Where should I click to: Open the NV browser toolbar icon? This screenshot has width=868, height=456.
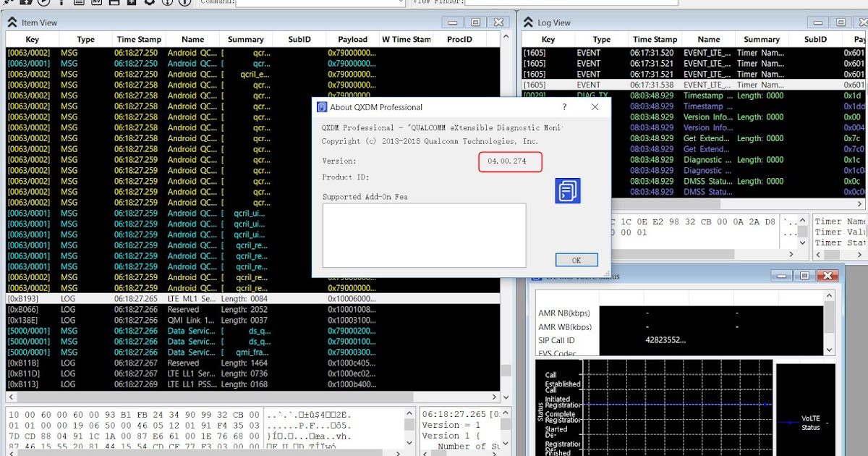pos(96,3)
